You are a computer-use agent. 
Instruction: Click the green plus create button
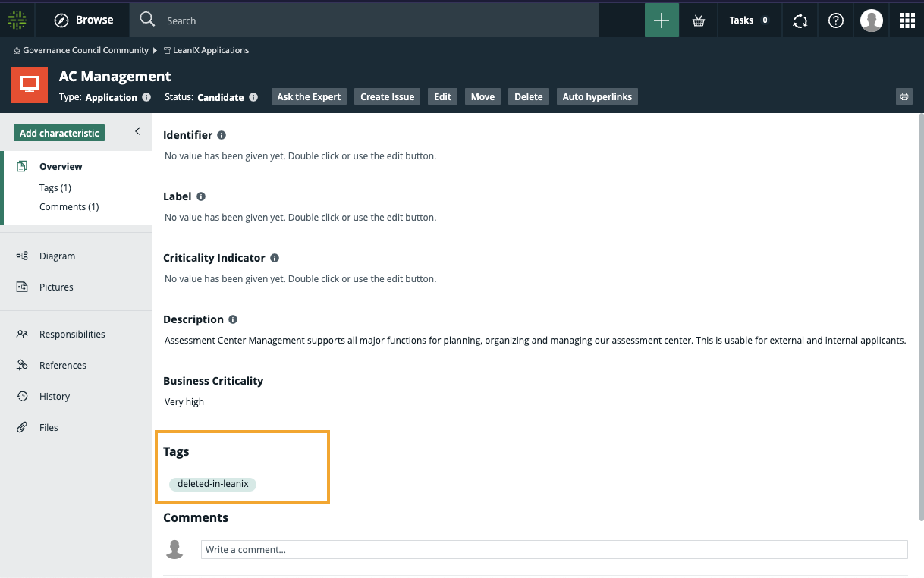point(662,20)
